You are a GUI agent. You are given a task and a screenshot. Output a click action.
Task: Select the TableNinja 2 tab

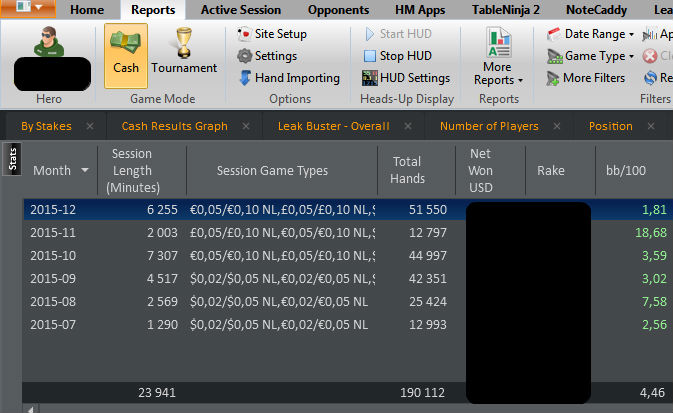(x=506, y=9)
